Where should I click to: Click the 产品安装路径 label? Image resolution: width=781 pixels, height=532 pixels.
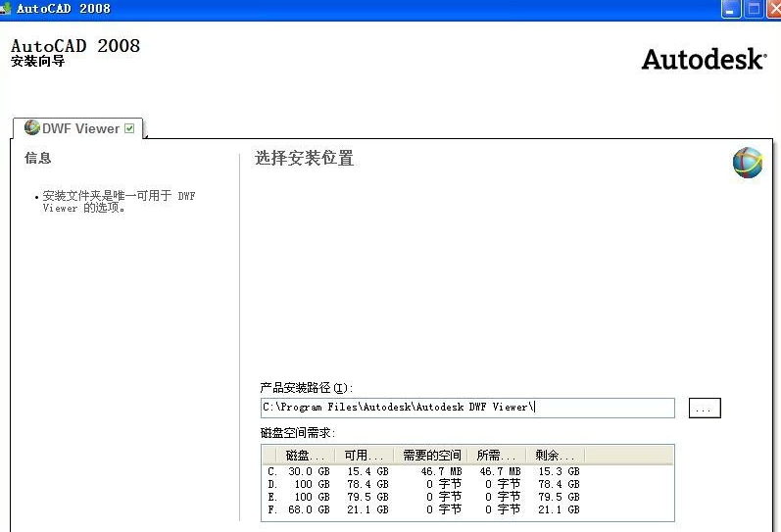point(307,388)
